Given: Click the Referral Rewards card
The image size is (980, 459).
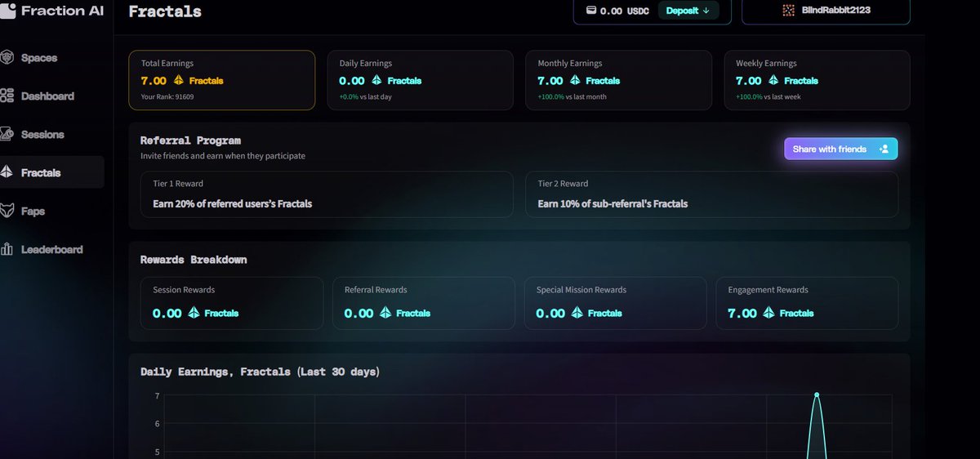Looking at the screenshot, I should click(424, 303).
